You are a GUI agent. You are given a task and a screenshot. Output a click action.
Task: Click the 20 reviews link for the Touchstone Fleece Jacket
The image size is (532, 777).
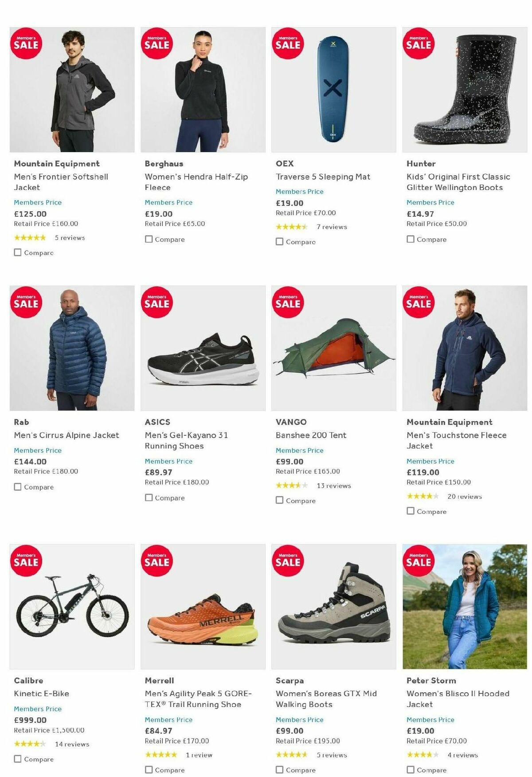465,497
